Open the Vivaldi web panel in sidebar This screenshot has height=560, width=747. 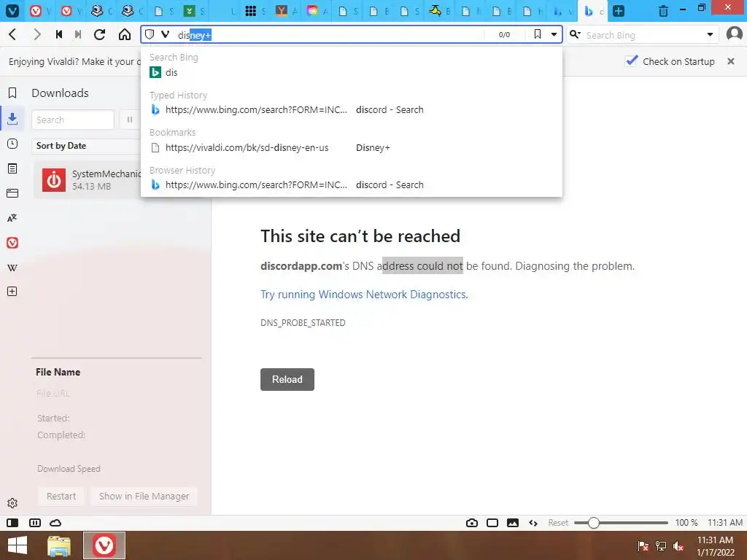tap(12, 243)
